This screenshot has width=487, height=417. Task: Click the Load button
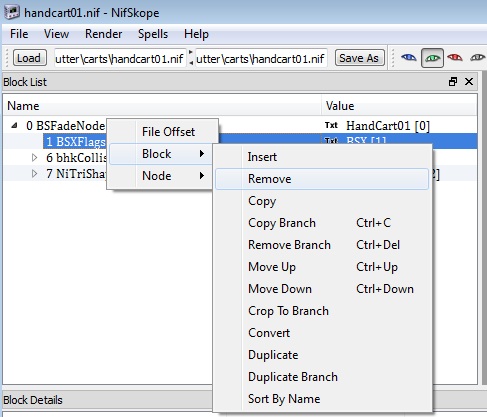point(29,58)
